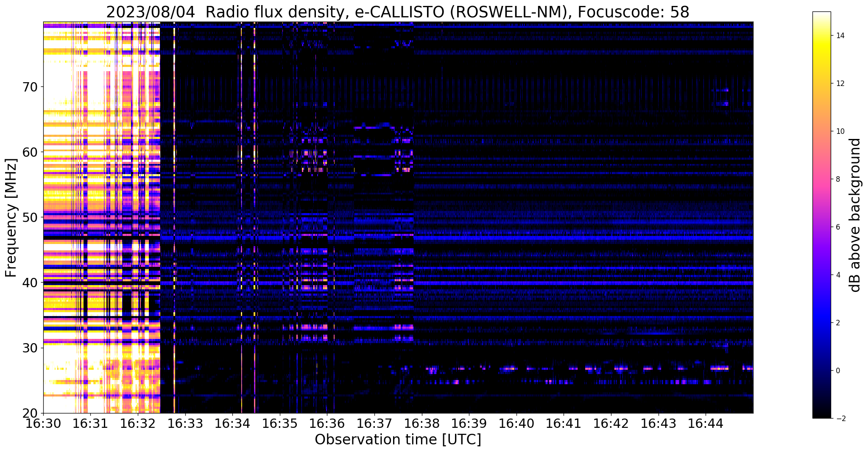Click the 16:31 time tick label

click(90, 424)
